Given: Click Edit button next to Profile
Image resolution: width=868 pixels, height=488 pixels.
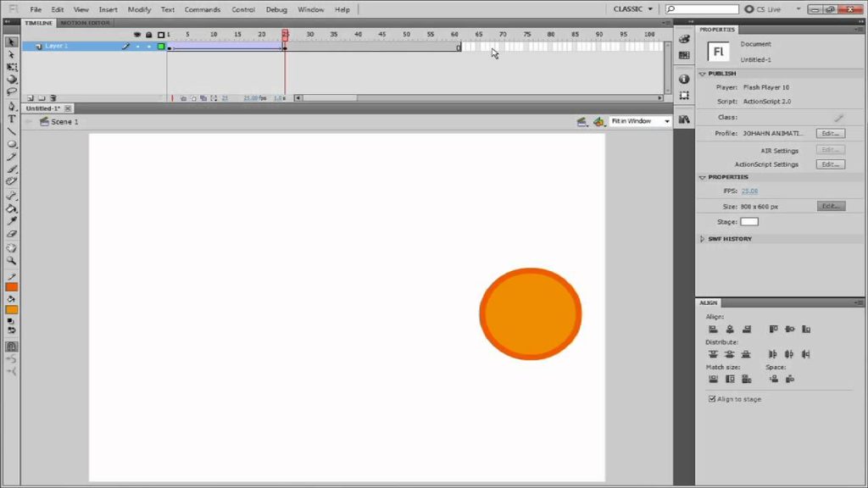Looking at the screenshot, I should [831, 133].
